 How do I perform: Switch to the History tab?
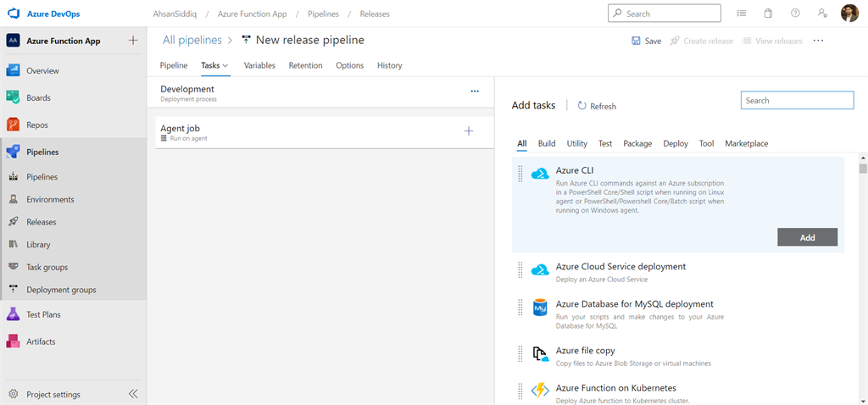(x=390, y=65)
